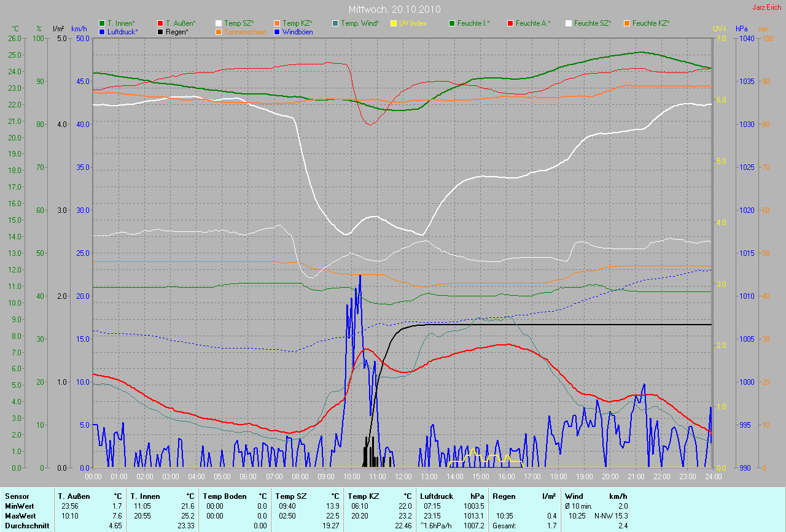Click the black Regen legend marker
786x532 pixels.
pyautogui.click(x=161, y=31)
